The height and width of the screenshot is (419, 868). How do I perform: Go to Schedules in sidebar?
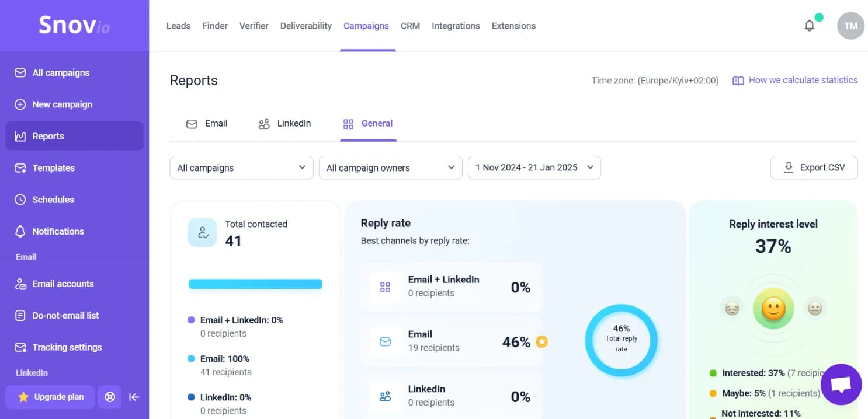coord(74,200)
